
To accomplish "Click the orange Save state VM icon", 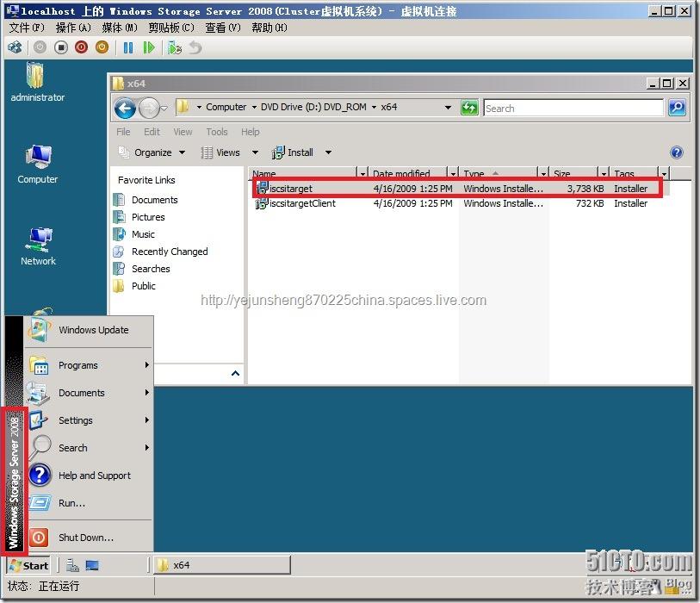I will point(102,47).
